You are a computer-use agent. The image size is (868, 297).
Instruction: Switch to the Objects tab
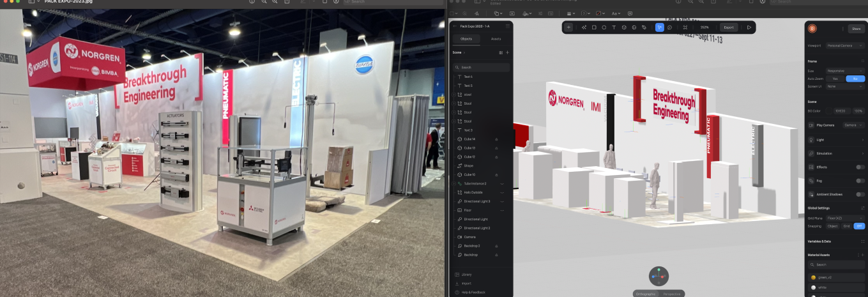[466, 39]
